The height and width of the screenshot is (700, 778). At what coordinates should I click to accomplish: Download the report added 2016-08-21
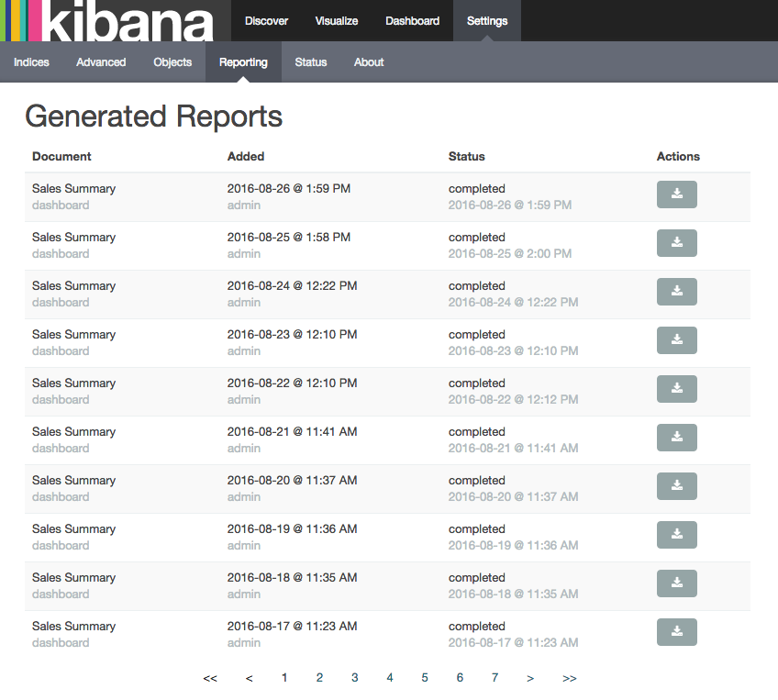676,438
